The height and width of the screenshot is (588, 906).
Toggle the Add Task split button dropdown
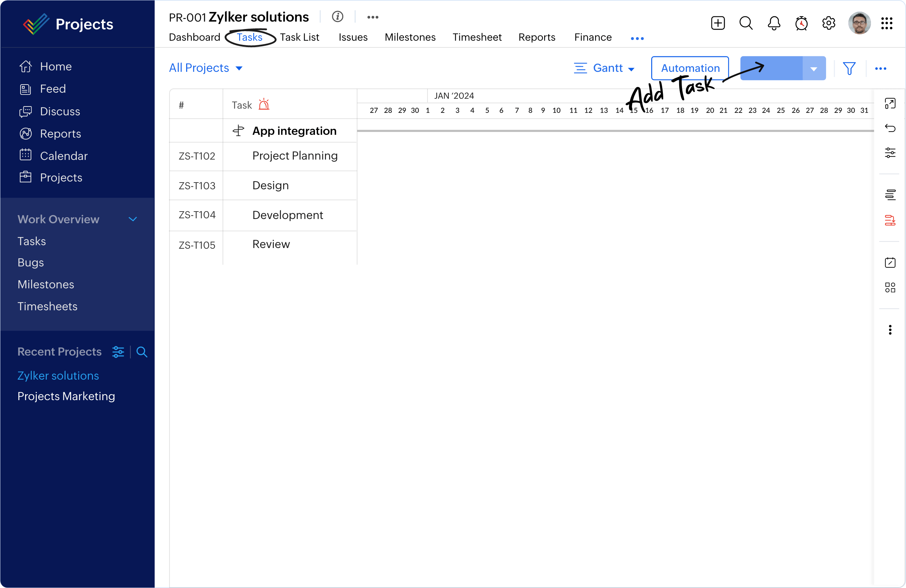814,68
